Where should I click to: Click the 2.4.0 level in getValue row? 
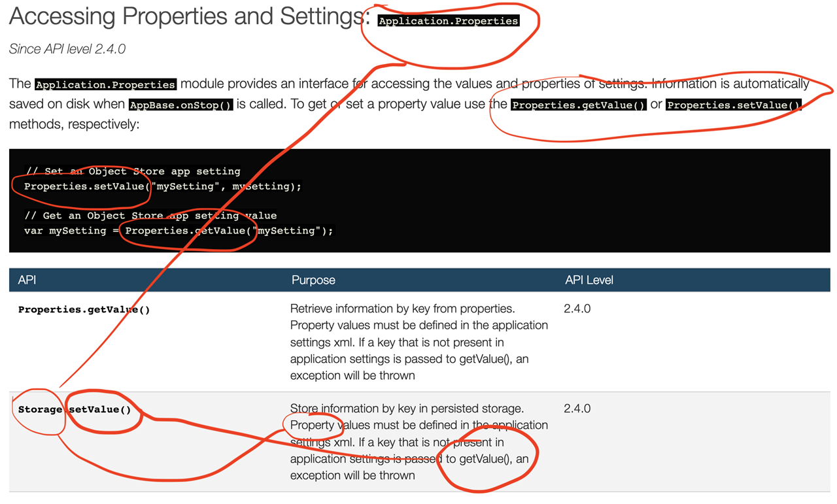[x=577, y=309]
